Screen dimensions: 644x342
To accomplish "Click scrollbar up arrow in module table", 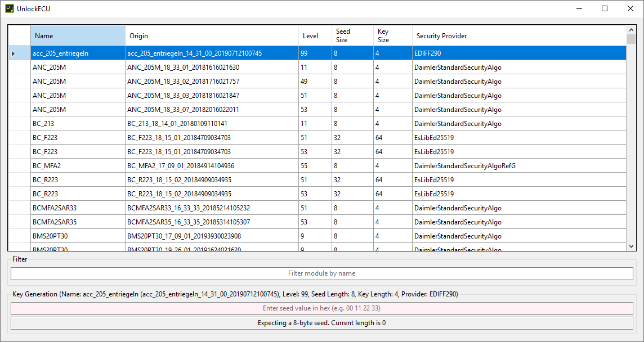I will tap(631, 30).
